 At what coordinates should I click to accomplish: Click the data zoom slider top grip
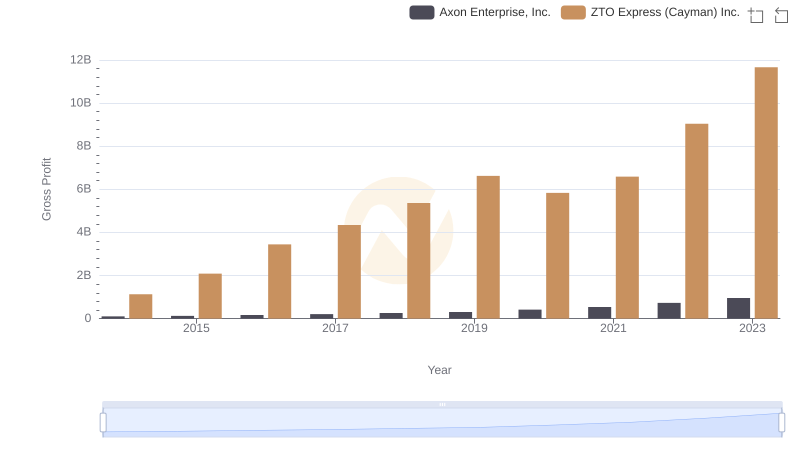(442, 404)
